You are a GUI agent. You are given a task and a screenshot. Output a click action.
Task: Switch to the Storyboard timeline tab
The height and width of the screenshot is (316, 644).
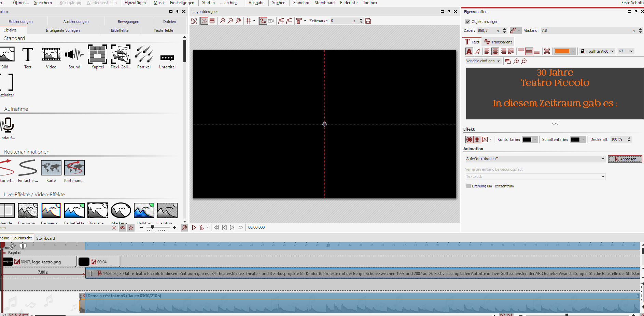point(45,238)
